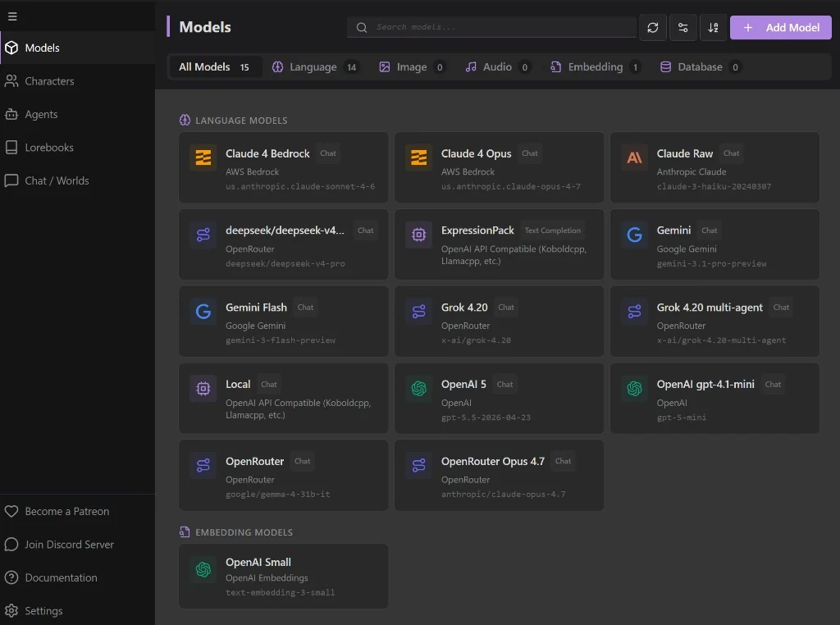Open the Claude Raw model name
Viewport: 840px width, 625px height.
coord(685,153)
